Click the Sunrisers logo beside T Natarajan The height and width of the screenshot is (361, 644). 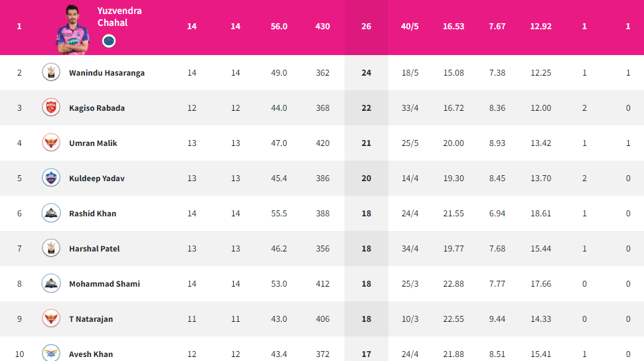coord(51,319)
